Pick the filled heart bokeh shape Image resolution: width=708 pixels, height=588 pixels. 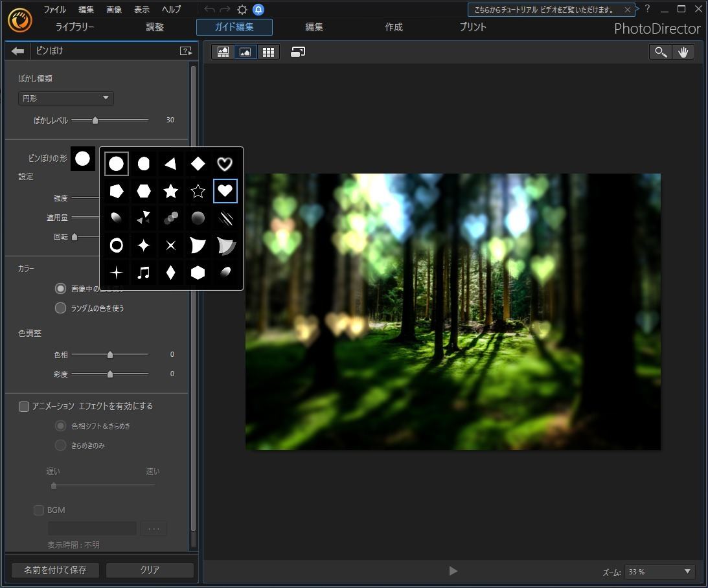pos(225,191)
